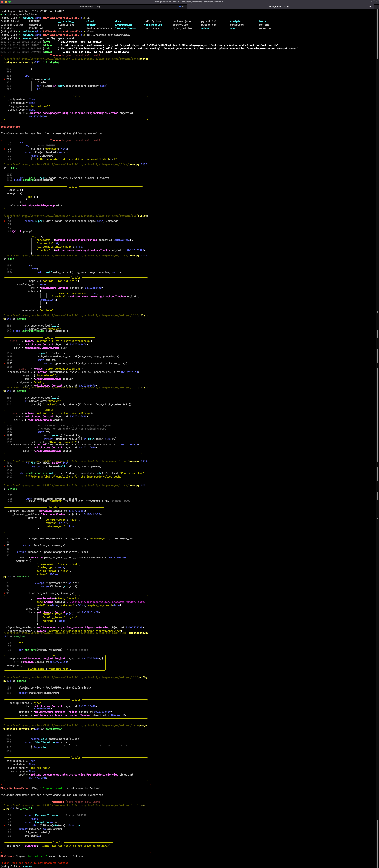The height and width of the screenshot is (868, 379).
Task: Click the StopIteration exception label
Action: [x=10, y=127]
